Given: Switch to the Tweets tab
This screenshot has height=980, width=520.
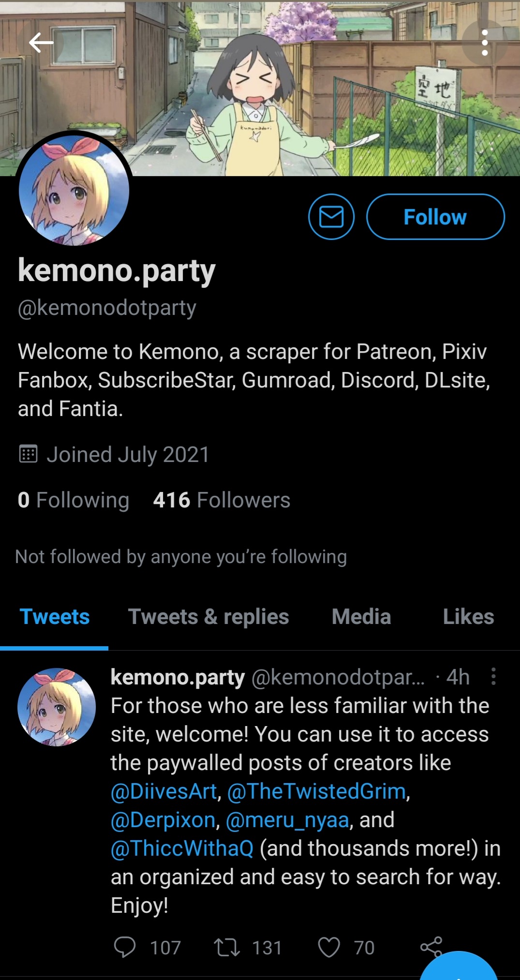Looking at the screenshot, I should click(x=54, y=617).
